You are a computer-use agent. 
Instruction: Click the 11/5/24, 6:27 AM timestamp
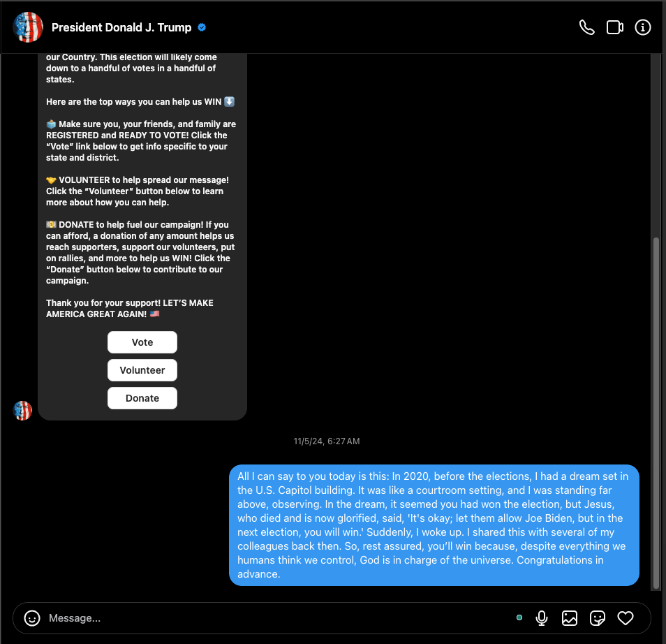326,441
